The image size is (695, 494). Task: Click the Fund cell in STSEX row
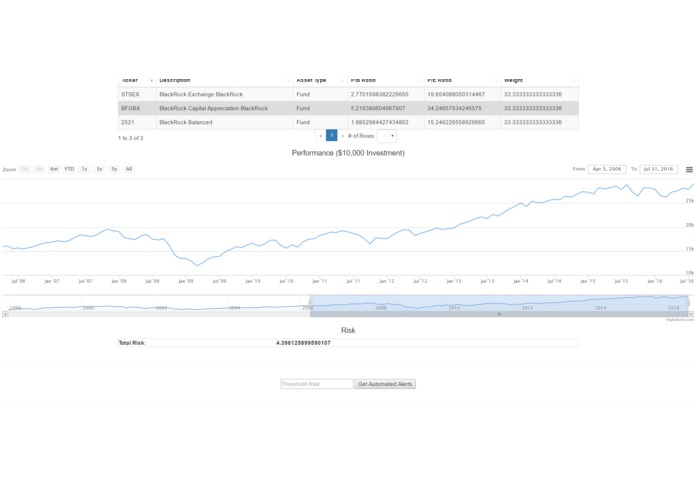point(320,94)
